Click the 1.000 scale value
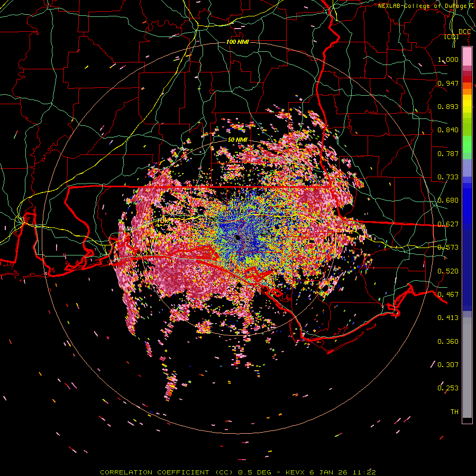This screenshot has height=476, width=476. point(448,59)
